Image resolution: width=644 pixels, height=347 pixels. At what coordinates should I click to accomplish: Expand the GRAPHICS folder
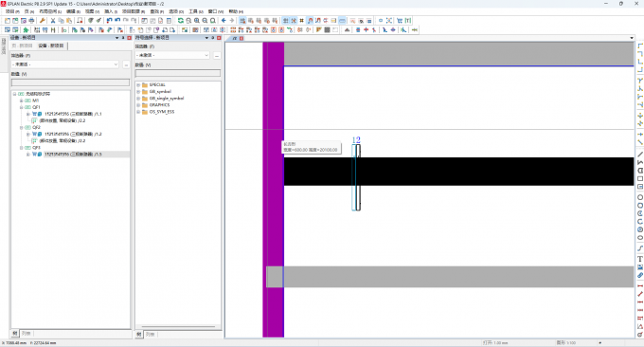click(138, 105)
